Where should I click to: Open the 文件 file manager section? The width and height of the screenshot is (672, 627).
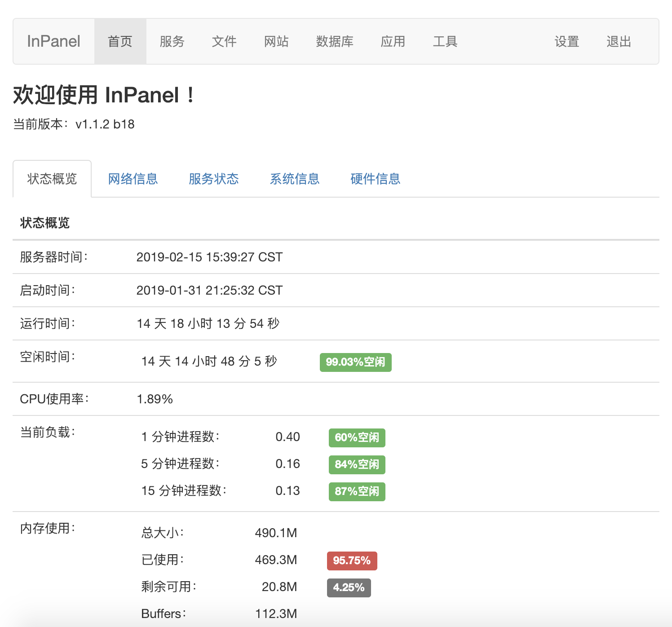224,41
